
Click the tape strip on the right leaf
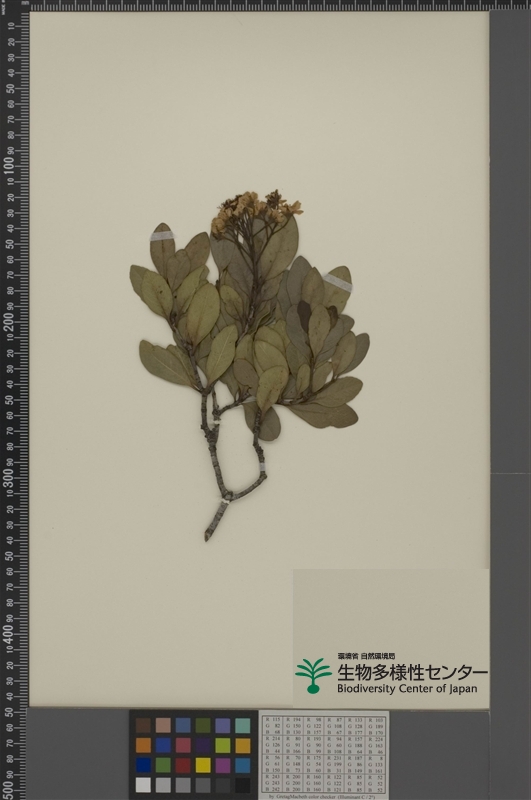coord(338,283)
